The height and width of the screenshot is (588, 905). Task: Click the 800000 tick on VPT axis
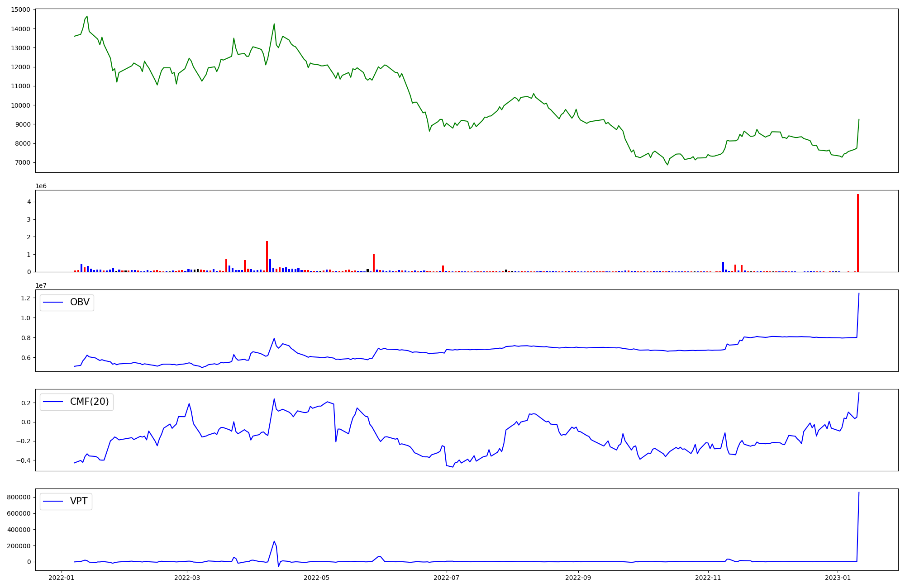[19, 498]
